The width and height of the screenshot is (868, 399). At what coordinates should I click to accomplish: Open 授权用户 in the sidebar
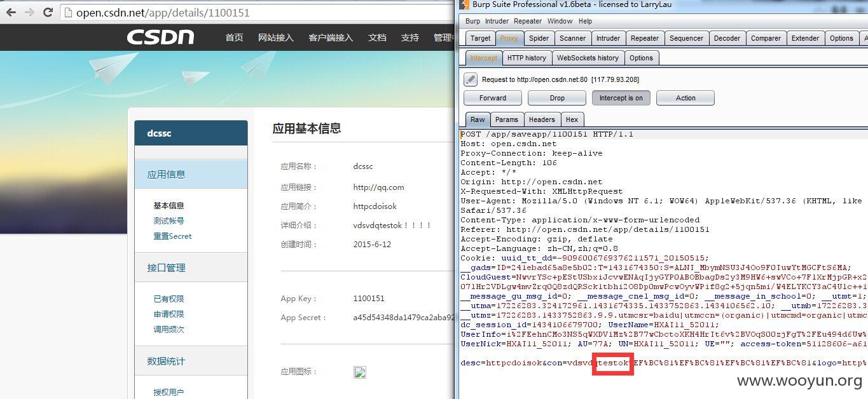(x=169, y=392)
